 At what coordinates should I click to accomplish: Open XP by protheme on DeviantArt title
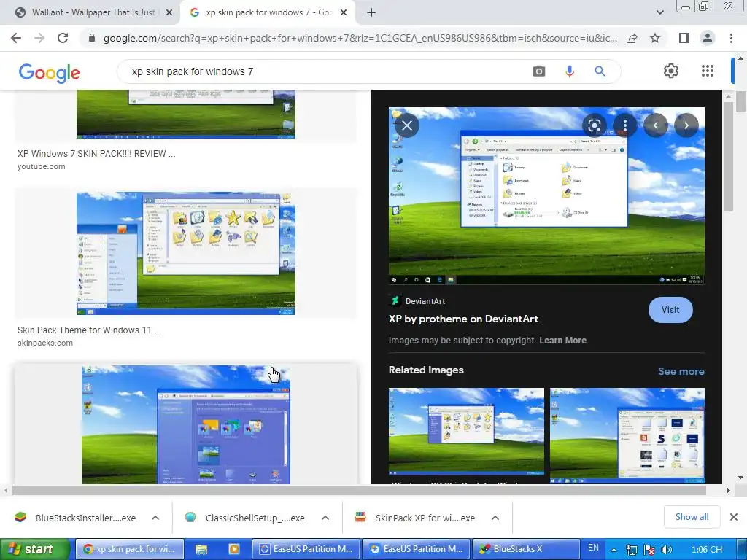pos(463,319)
